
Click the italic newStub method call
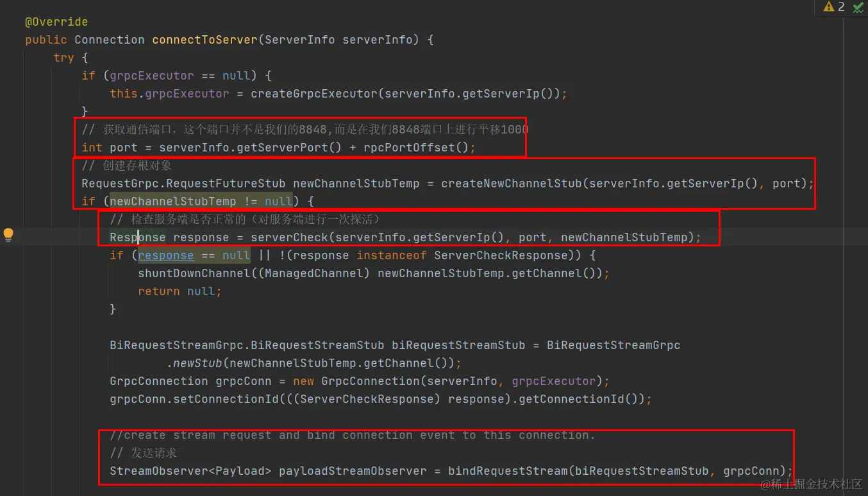[x=197, y=363]
